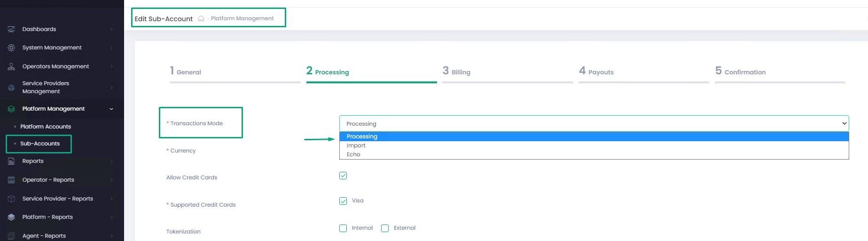Viewport: 868px width, 241px height.
Task: Click the Platform Management layers icon
Action: pyautogui.click(x=11, y=109)
